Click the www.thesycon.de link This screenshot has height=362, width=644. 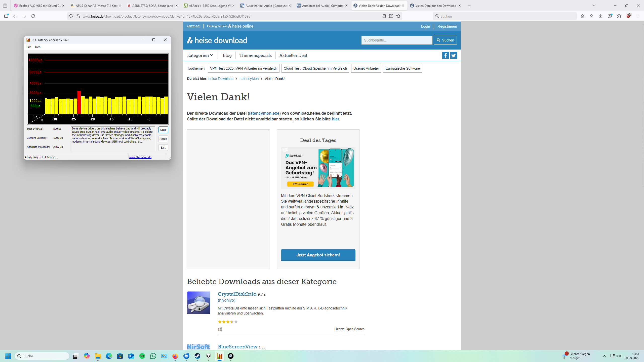click(140, 157)
